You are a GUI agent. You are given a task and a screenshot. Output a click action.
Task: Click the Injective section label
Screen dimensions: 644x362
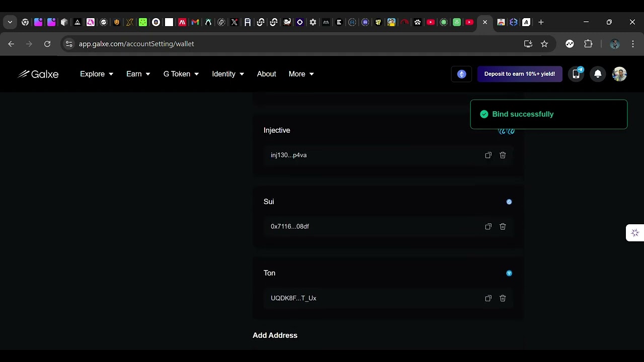[x=277, y=130]
